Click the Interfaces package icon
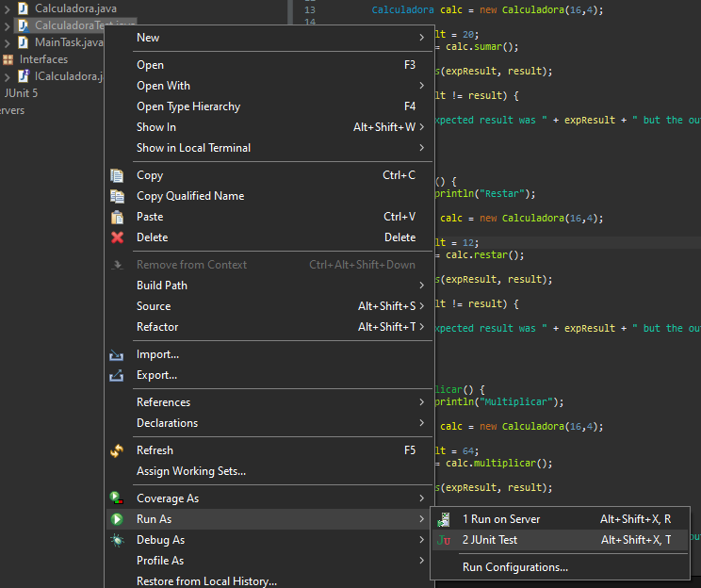 pyautogui.click(x=8, y=59)
